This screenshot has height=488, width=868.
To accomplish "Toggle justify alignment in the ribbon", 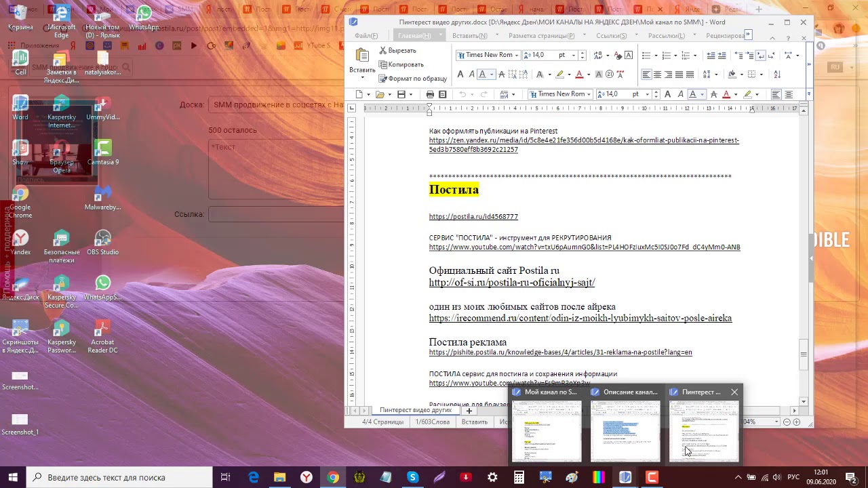I will click(679, 75).
